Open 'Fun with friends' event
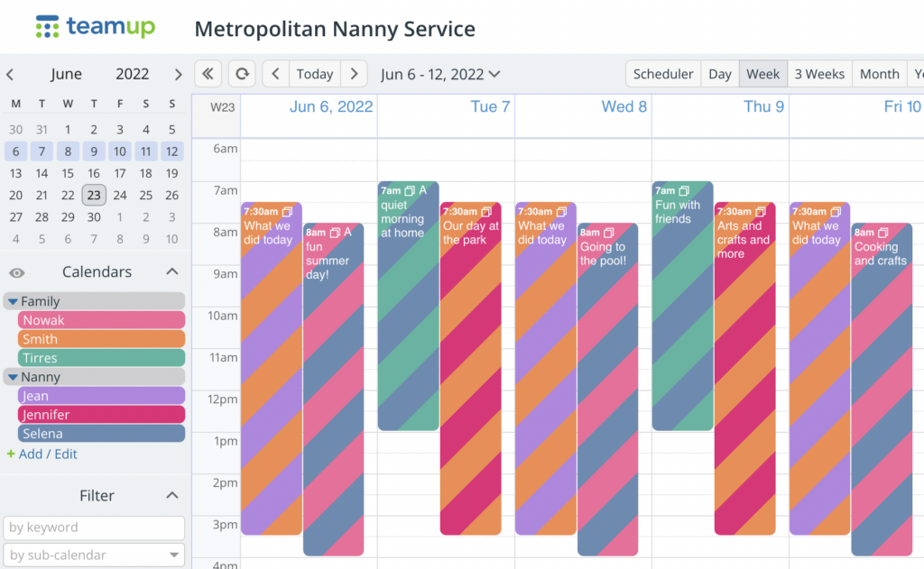 (682, 307)
